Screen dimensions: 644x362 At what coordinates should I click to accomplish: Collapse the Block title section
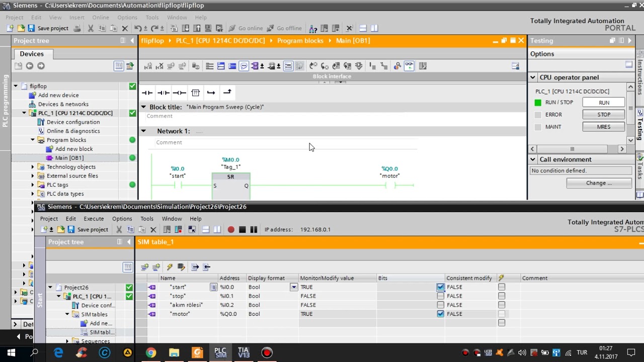(x=143, y=107)
